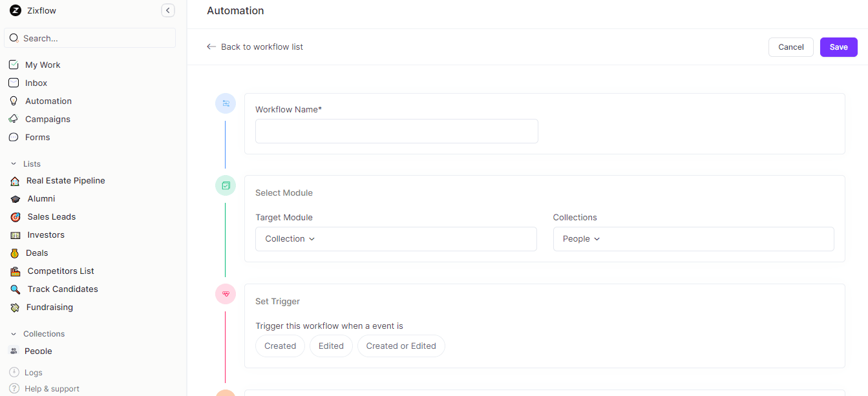Click the Track Candidates magnifier icon
The height and width of the screenshot is (396, 868).
coord(15,289)
